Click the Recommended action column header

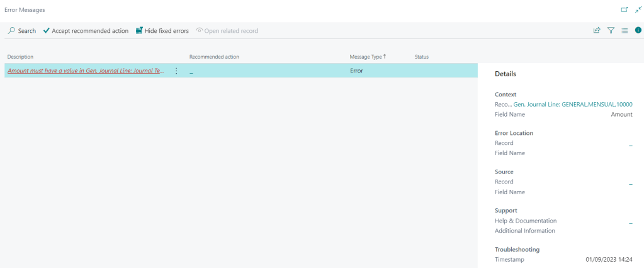[214, 57]
